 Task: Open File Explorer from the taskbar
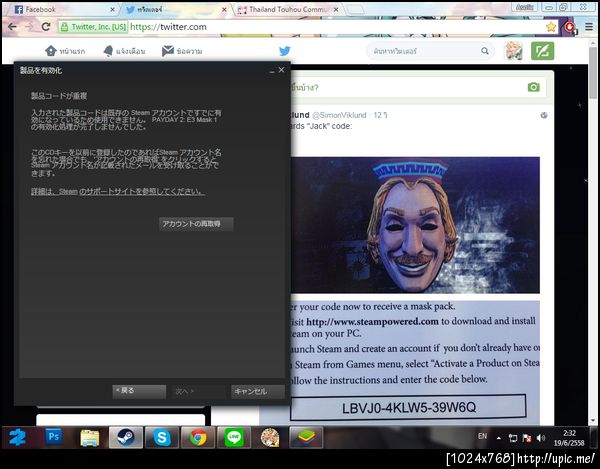(x=90, y=437)
